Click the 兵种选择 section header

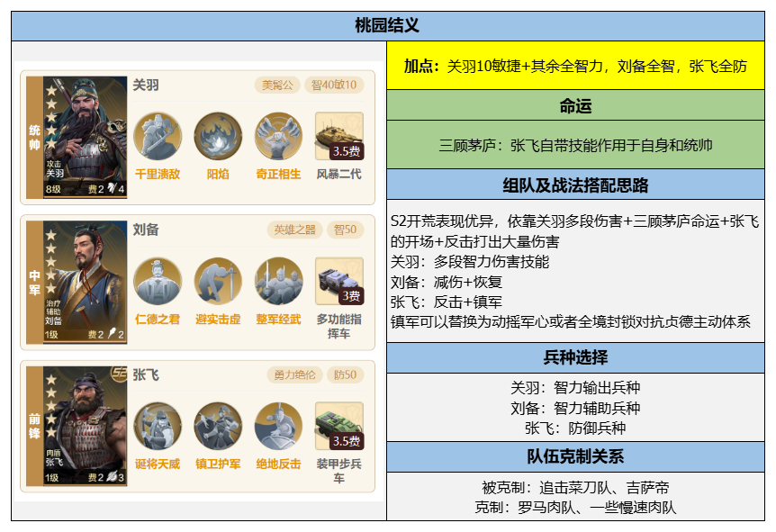[575, 357]
